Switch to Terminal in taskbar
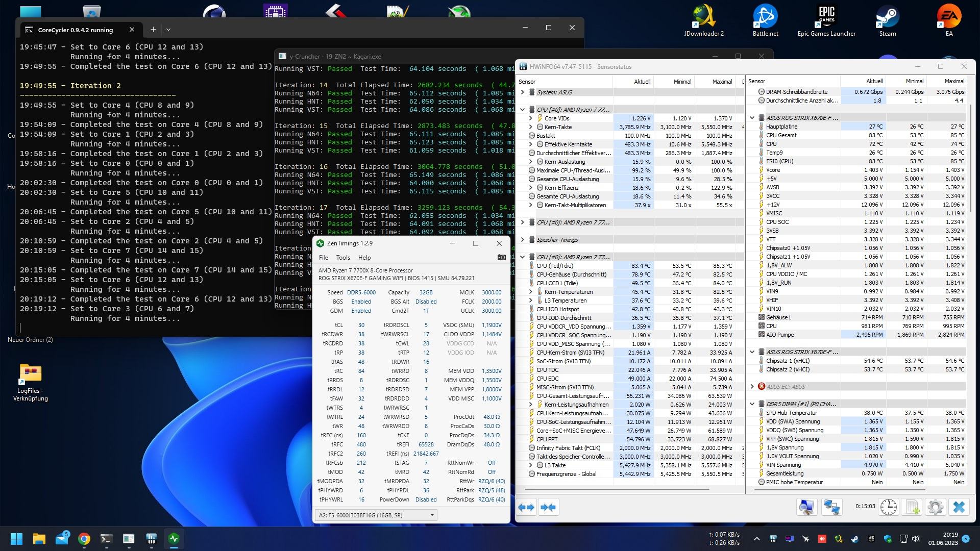The height and width of the screenshot is (551, 980). click(106, 539)
